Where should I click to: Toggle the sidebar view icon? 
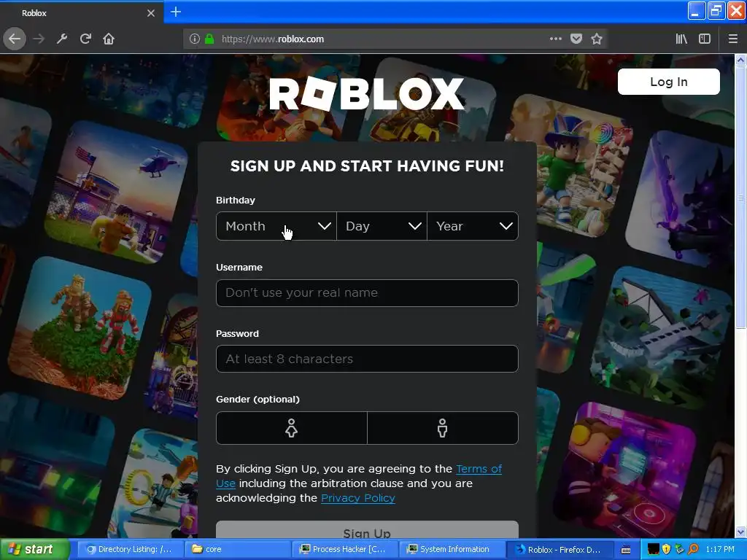(x=705, y=39)
